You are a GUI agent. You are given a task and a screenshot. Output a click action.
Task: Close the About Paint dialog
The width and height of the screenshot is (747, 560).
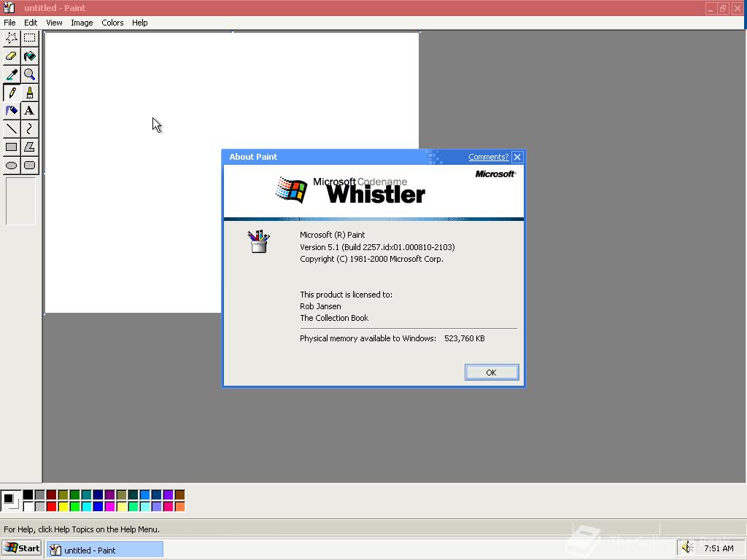tap(517, 157)
